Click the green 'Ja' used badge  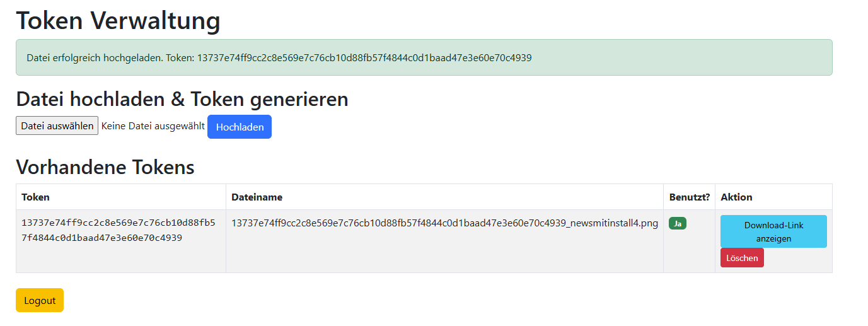click(677, 223)
